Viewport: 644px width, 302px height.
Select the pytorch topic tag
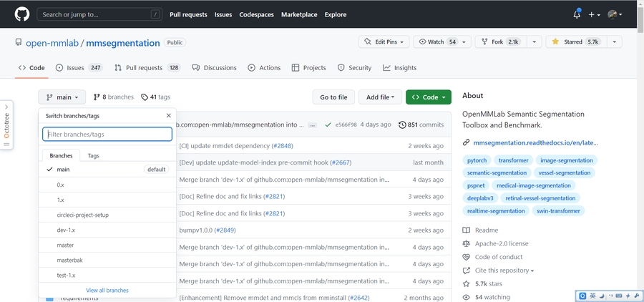[x=475, y=160]
